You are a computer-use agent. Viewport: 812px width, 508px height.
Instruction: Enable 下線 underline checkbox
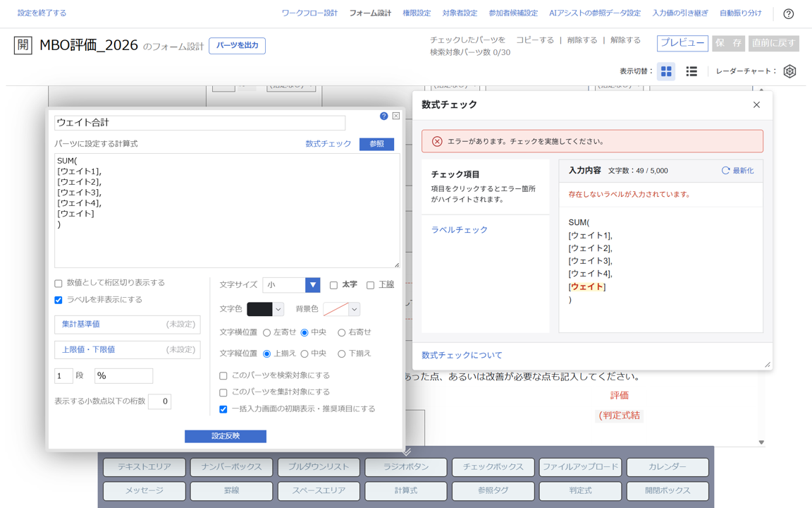[370, 285]
